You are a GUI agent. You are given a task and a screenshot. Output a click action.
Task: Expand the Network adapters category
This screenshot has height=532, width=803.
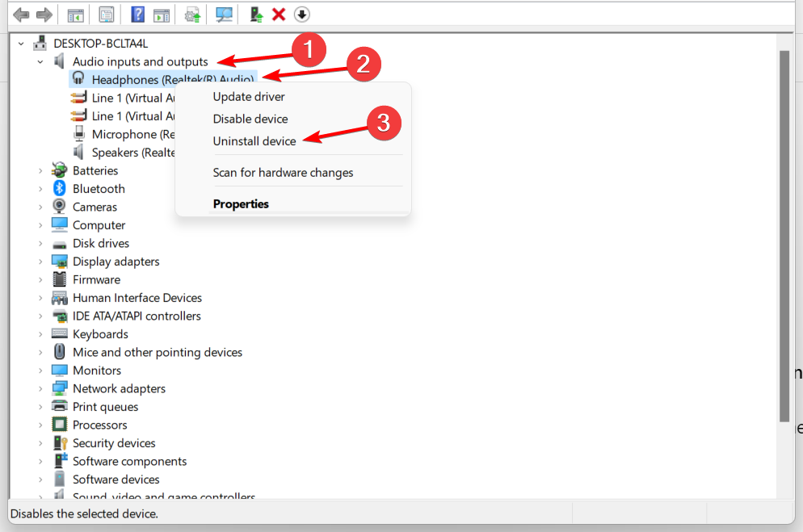[x=40, y=389]
